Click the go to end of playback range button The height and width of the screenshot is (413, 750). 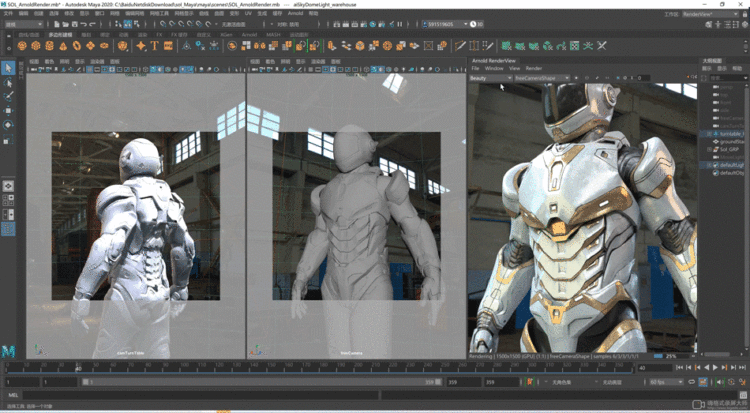(x=743, y=368)
